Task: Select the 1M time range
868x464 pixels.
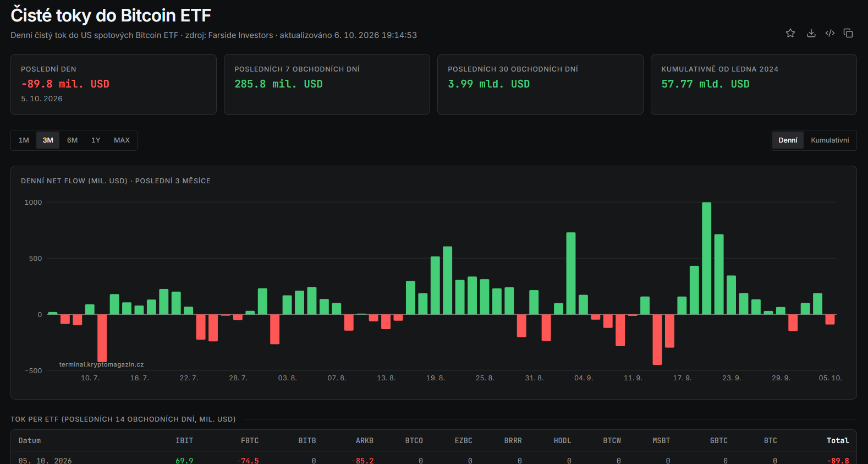Action: coord(24,140)
